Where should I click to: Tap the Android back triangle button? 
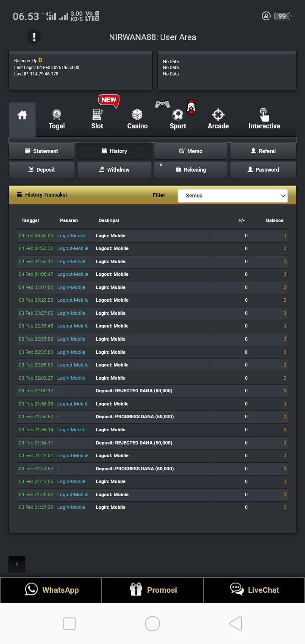click(236, 624)
